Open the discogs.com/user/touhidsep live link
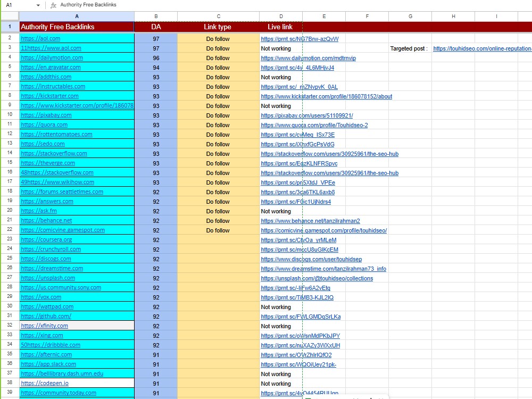532x399 pixels. coord(311,259)
